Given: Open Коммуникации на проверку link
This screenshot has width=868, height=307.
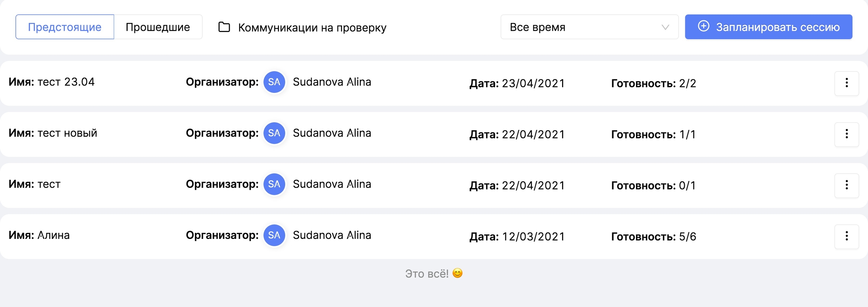Looking at the screenshot, I should 312,27.
